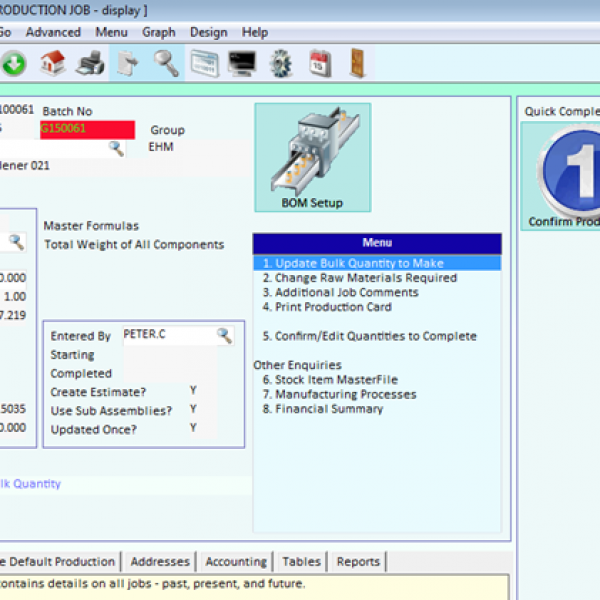Open the magnifying glass search tool
The image size is (600, 600).
pos(166,63)
